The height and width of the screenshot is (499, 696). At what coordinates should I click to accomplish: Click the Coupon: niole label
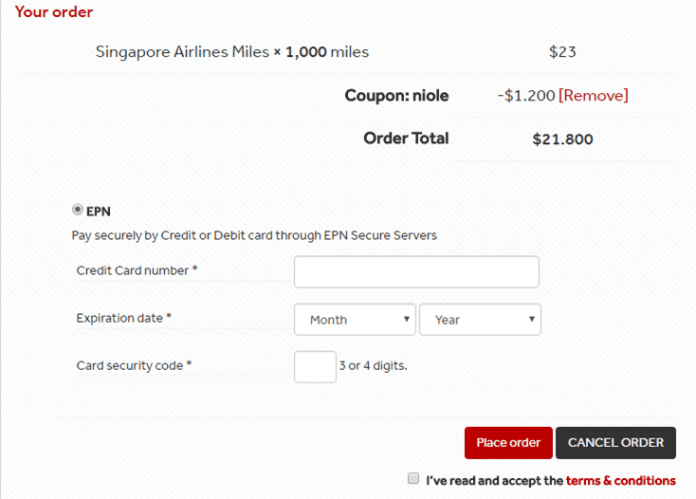(x=396, y=96)
